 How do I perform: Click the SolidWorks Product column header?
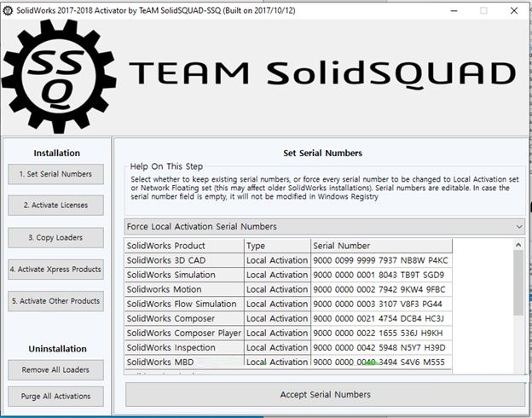[x=184, y=246]
